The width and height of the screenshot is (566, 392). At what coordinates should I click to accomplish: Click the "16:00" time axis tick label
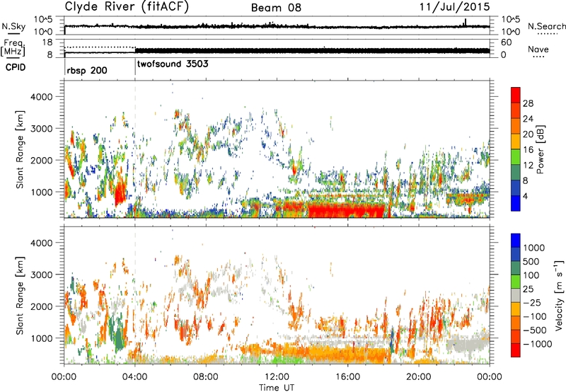(x=347, y=377)
